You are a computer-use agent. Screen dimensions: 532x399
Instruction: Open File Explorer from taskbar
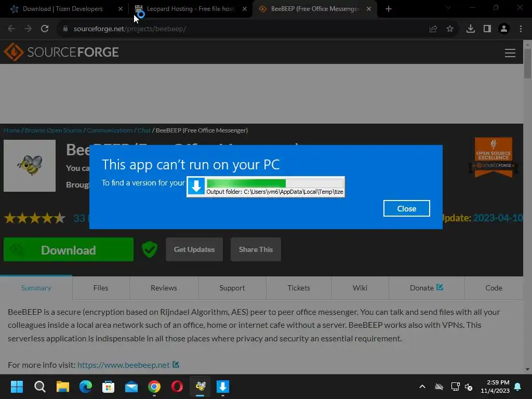coord(63,387)
